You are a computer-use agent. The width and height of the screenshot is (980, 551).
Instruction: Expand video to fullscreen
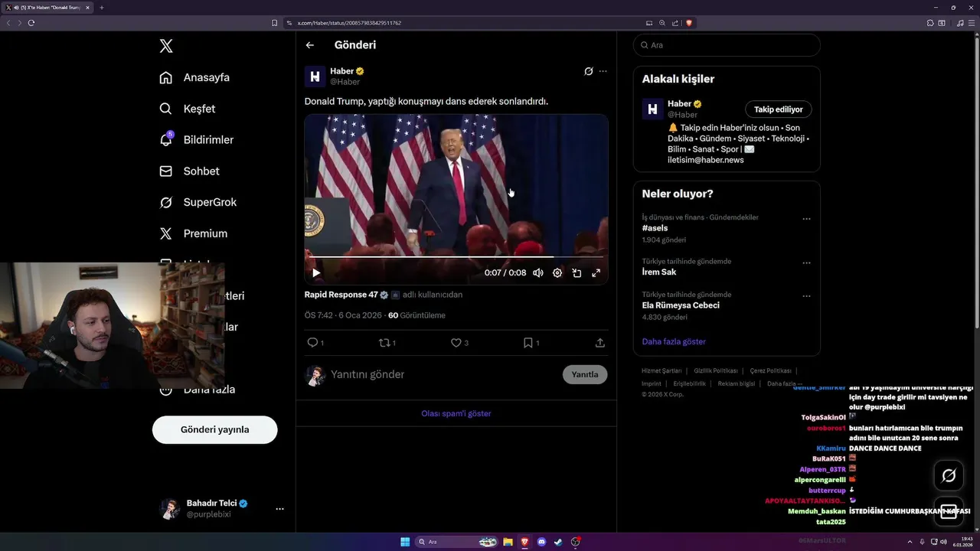point(596,272)
